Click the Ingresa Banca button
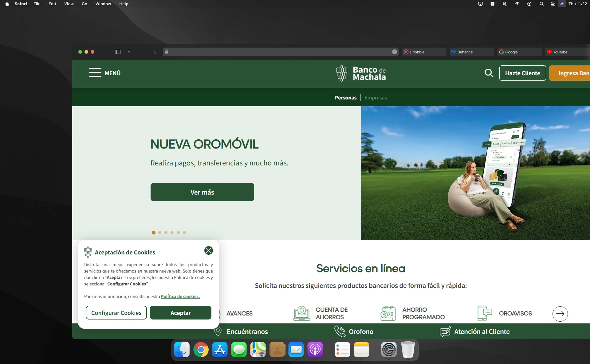Viewport: 590px width, 364px height. (569, 73)
